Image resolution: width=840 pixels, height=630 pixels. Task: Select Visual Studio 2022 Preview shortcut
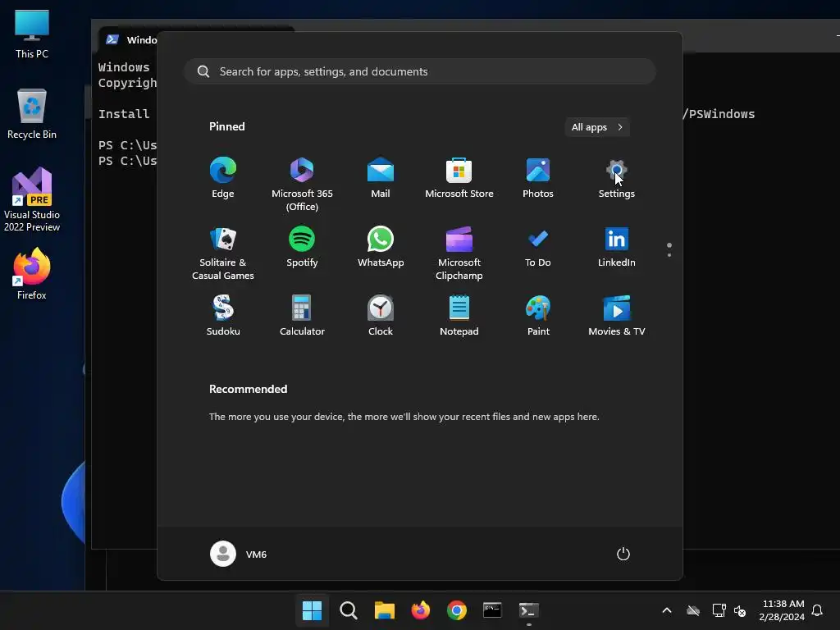coord(32,199)
